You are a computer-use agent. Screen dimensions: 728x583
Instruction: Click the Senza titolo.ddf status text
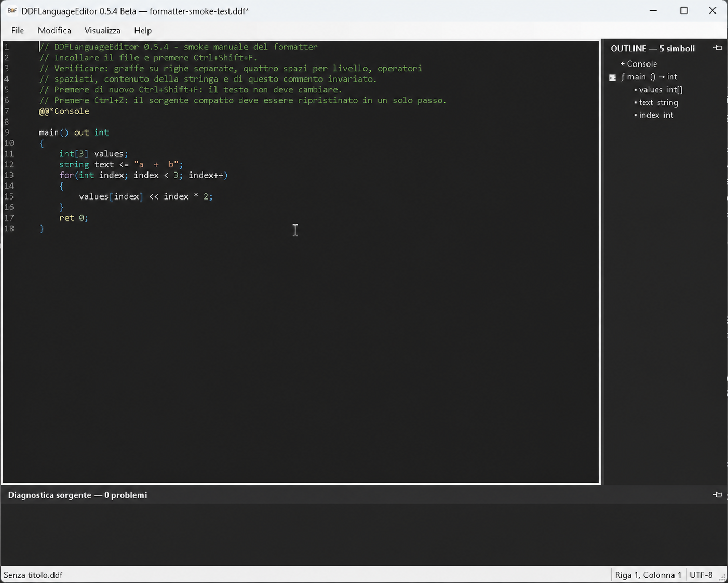(33, 575)
